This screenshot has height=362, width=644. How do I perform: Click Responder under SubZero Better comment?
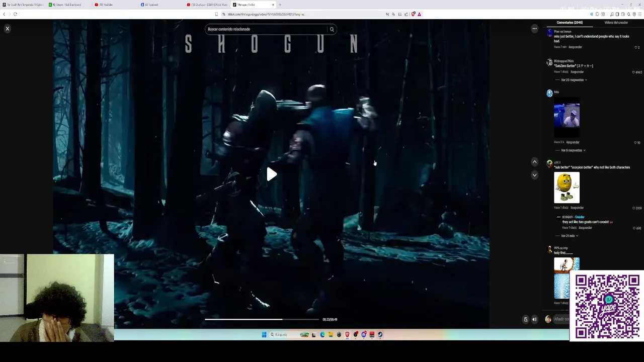pyautogui.click(x=577, y=72)
